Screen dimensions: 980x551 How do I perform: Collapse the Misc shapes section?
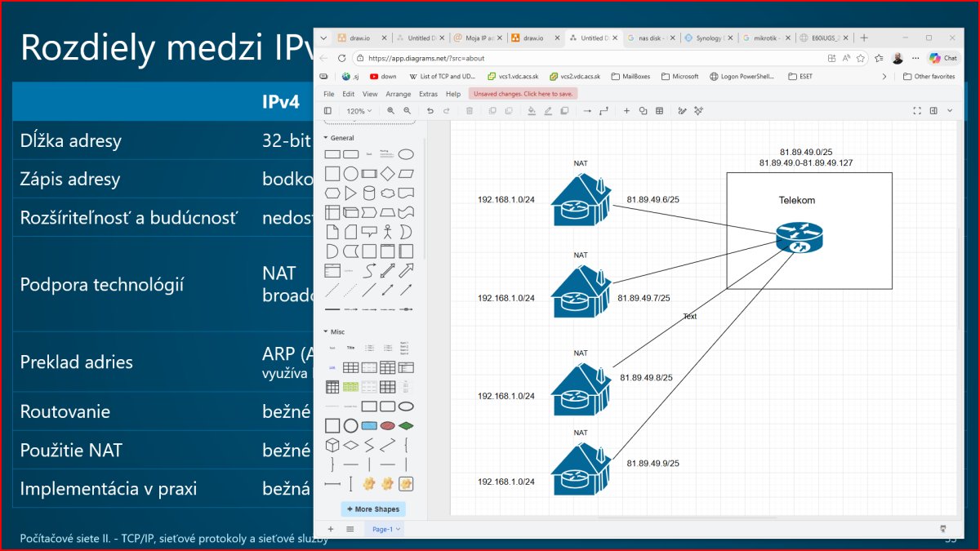pos(335,332)
